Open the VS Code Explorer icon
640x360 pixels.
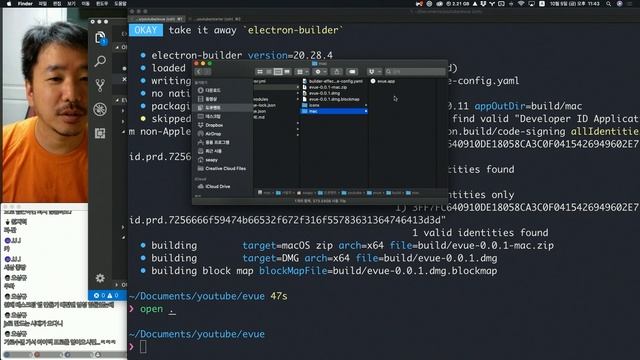(100, 38)
